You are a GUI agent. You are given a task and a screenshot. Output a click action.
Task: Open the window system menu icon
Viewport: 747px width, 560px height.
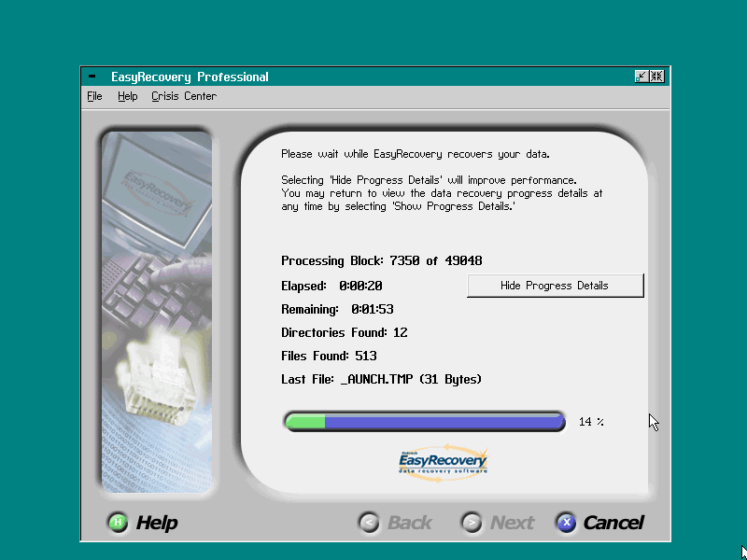point(92,77)
